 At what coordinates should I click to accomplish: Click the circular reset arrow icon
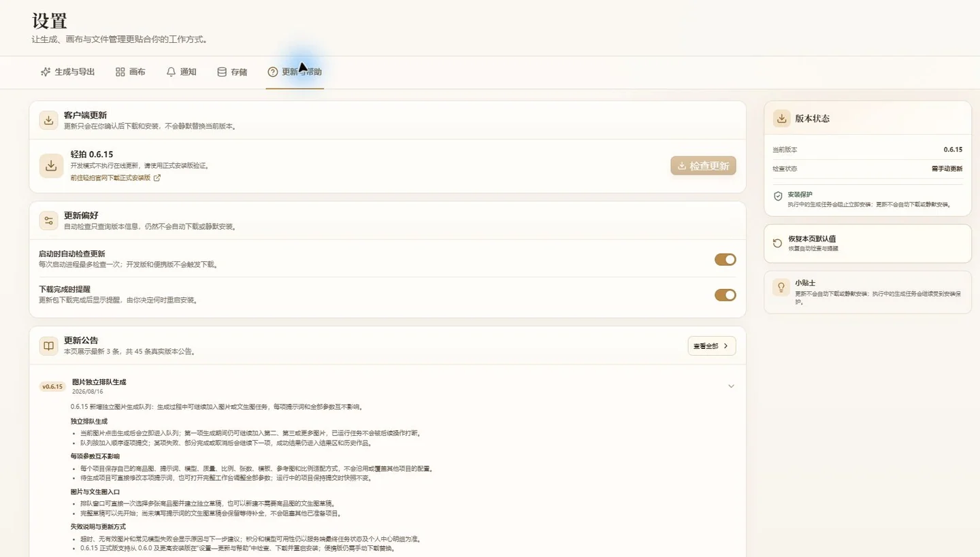point(778,243)
